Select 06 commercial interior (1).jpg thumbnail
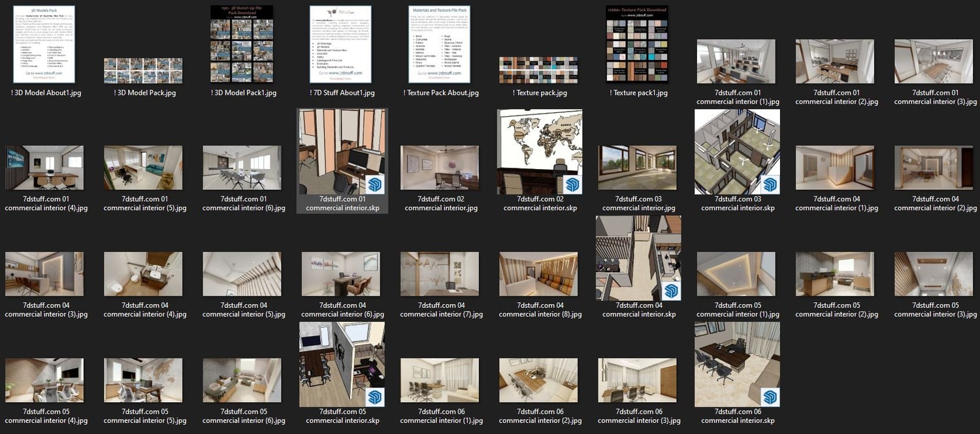Image resolution: width=980 pixels, height=434 pixels. click(x=440, y=380)
